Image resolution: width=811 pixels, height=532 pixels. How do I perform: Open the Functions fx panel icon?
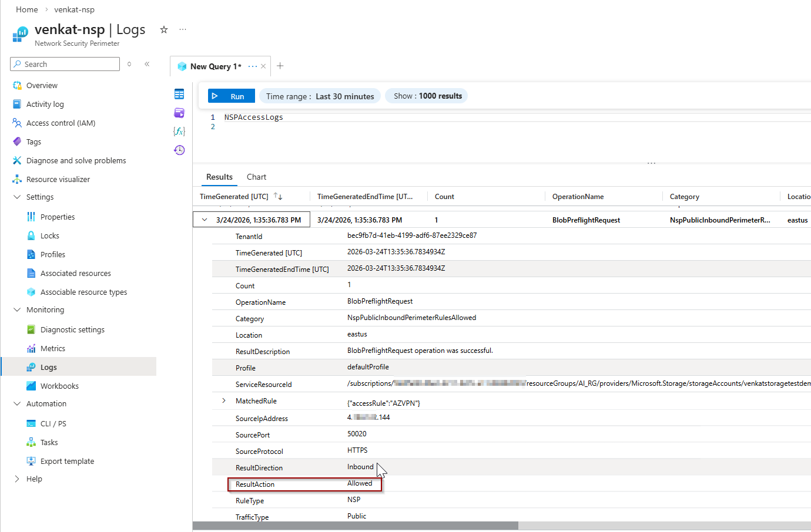[x=179, y=132]
